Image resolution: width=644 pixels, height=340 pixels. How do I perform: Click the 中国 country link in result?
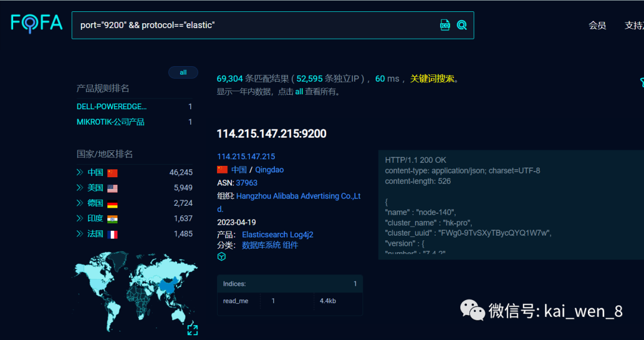[x=239, y=169]
